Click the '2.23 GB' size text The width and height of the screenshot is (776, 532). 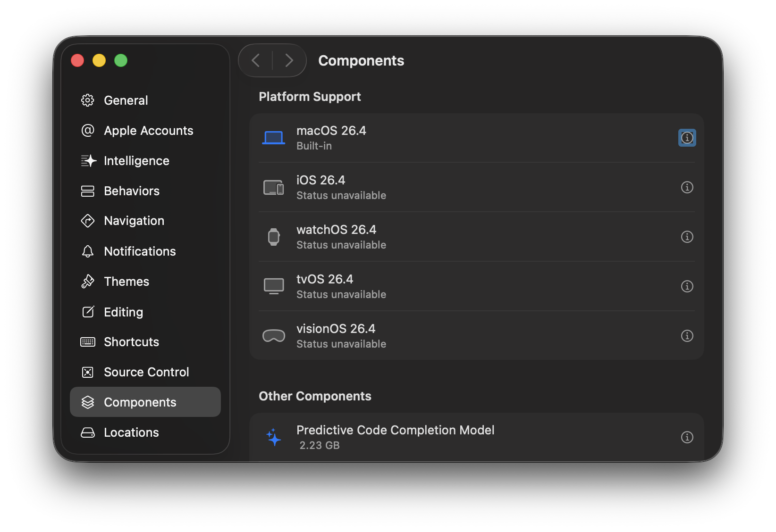pos(320,446)
